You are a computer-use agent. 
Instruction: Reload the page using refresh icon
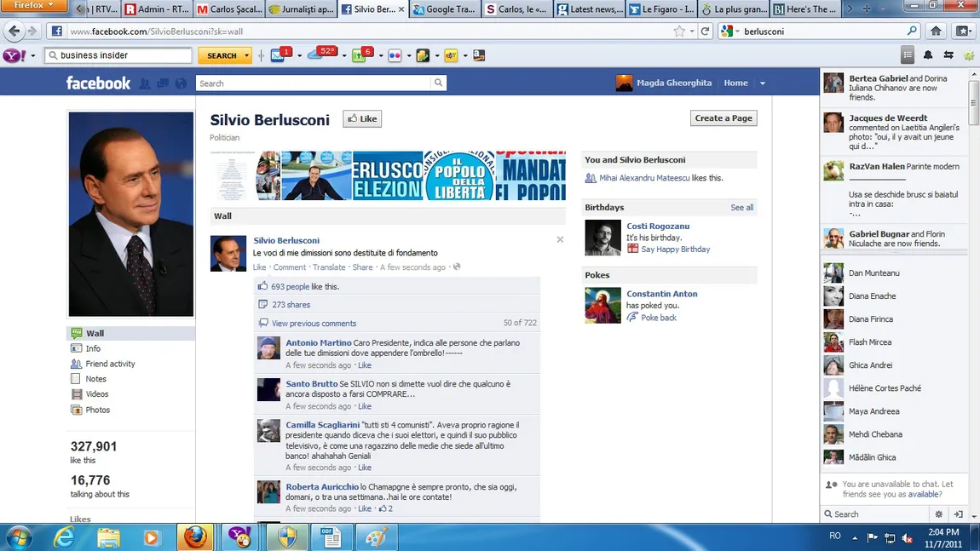pos(705,31)
